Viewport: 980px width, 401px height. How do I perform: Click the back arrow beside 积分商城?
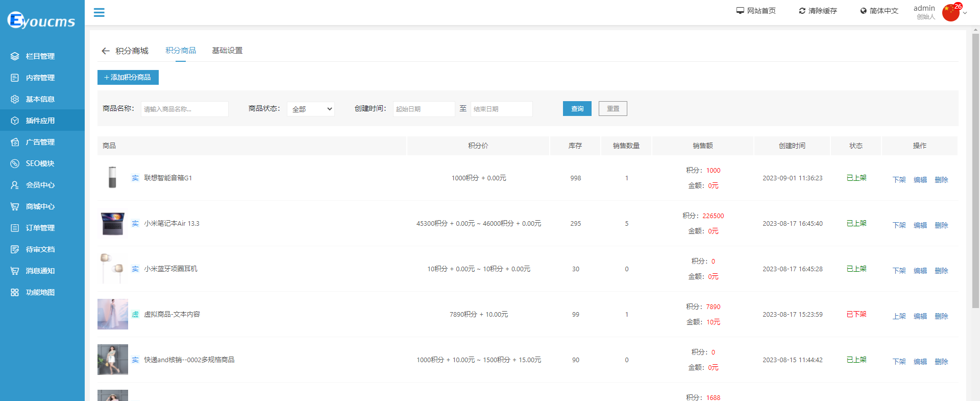click(x=106, y=51)
